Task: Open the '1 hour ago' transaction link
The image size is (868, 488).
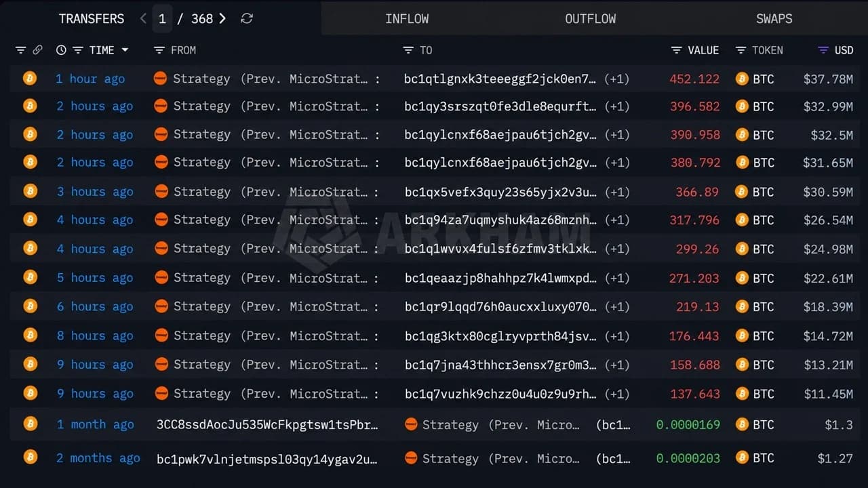Action: coord(90,79)
